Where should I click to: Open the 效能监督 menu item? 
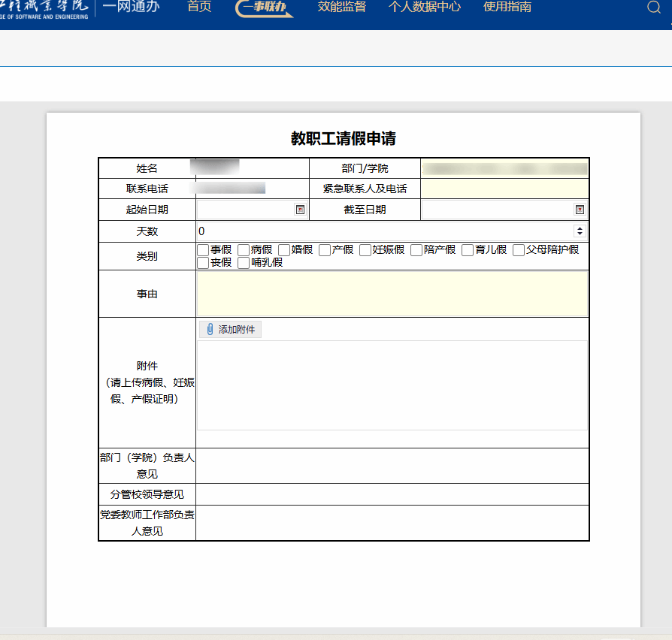point(342,7)
